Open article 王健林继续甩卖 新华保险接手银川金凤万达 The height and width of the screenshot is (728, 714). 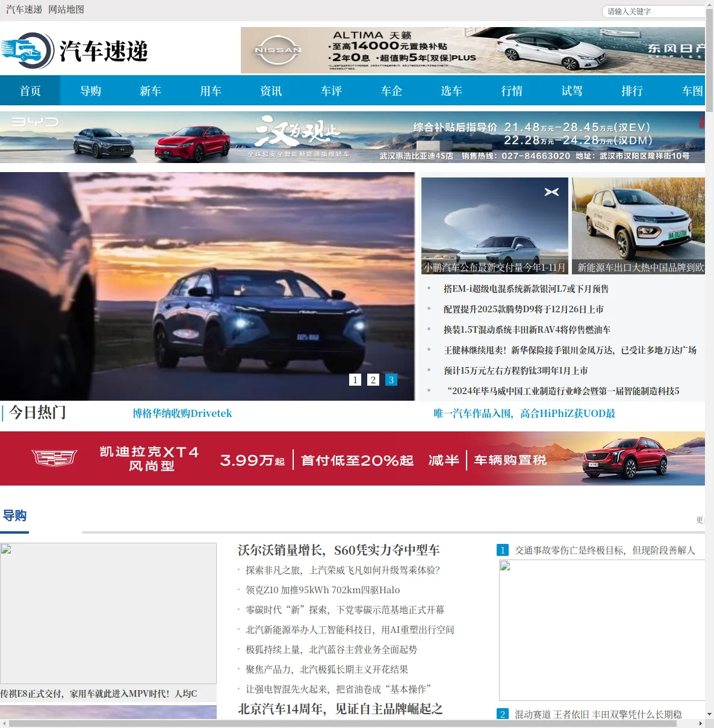(570, 350)
